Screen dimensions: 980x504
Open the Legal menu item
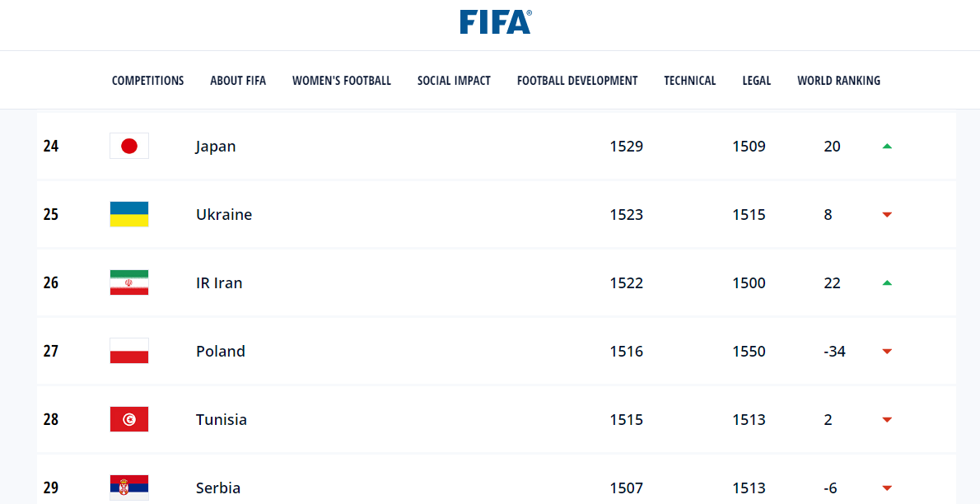coord(757,81)
